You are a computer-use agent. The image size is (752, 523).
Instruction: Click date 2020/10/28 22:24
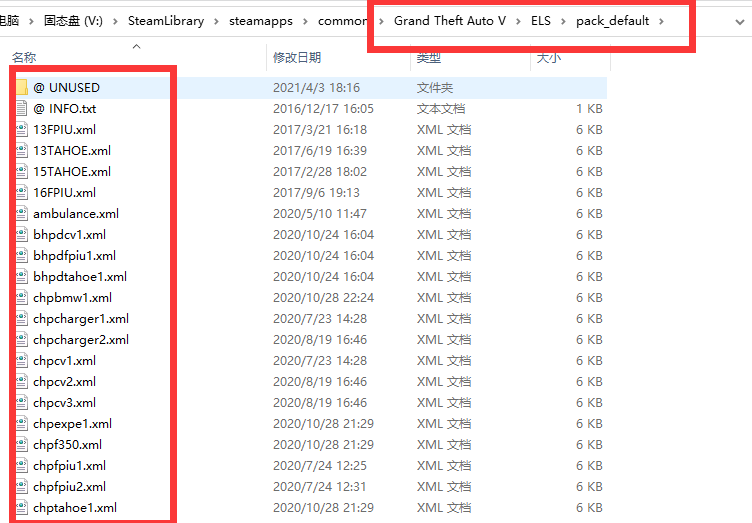pyautogui.click(x=323, y=298)
